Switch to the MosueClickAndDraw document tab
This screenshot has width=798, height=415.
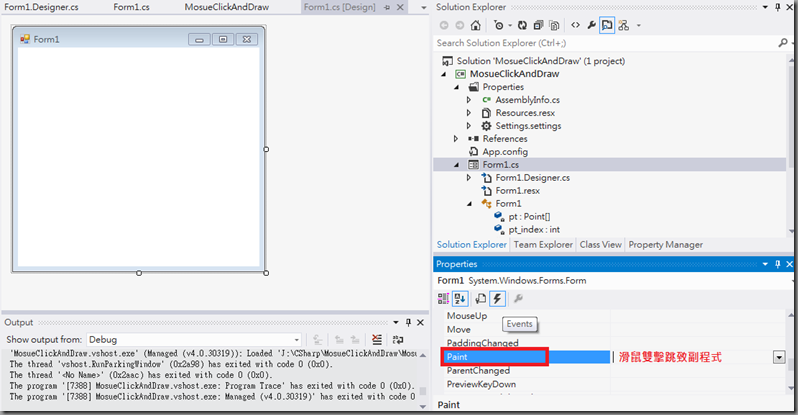(227, 7)
